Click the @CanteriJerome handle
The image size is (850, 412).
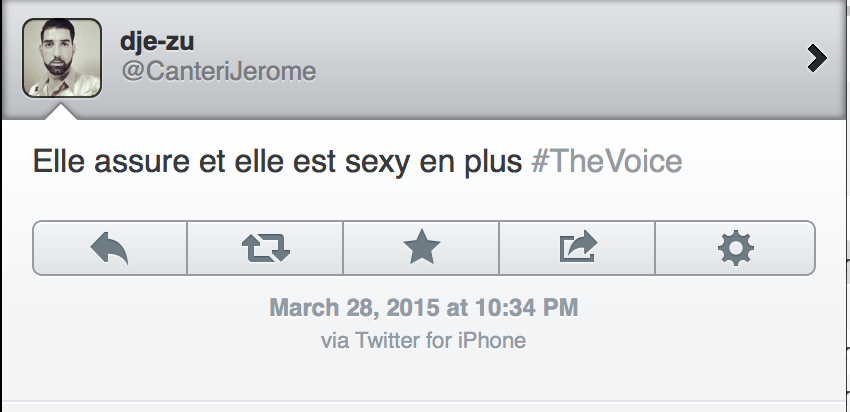point(218,72)
